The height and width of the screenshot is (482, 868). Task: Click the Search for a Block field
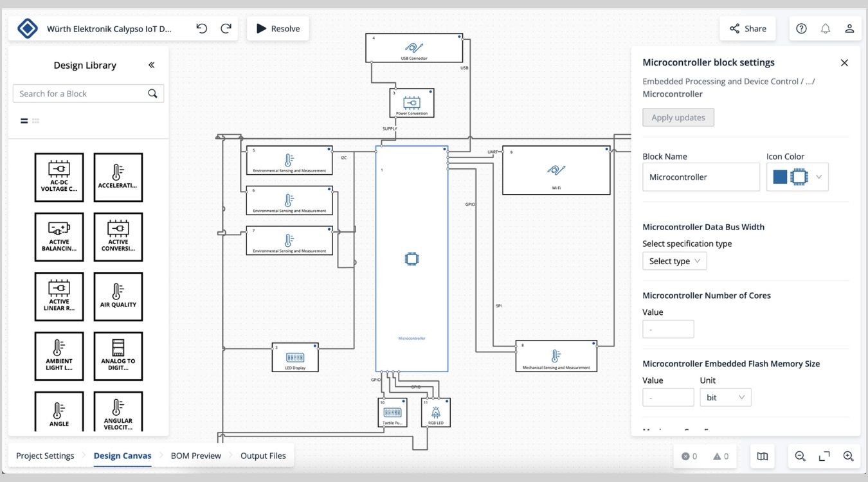tap(88, 94)
